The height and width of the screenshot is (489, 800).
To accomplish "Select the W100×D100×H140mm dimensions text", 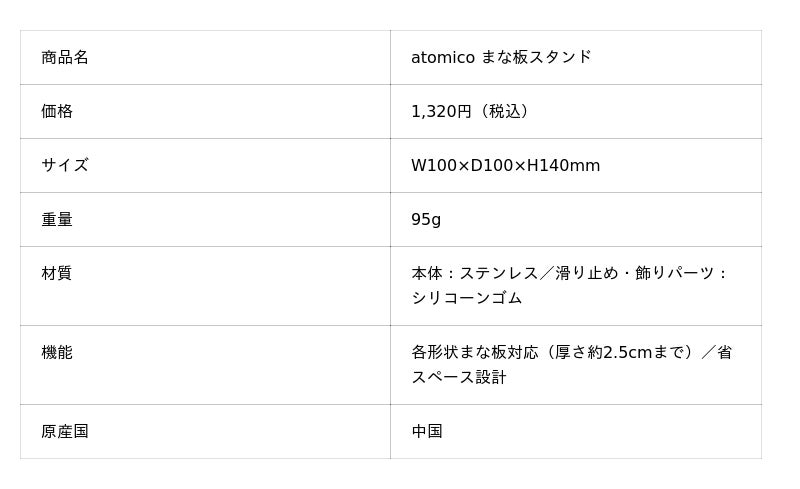I will click(505, 165).
